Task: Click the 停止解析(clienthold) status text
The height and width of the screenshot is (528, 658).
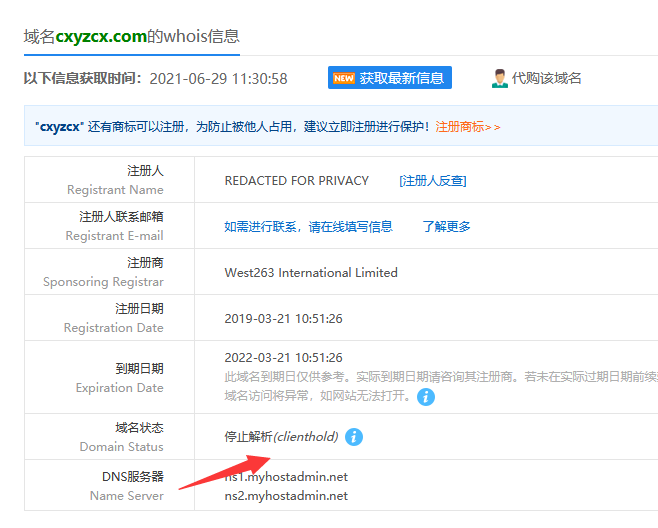Action: pos(281,437)
